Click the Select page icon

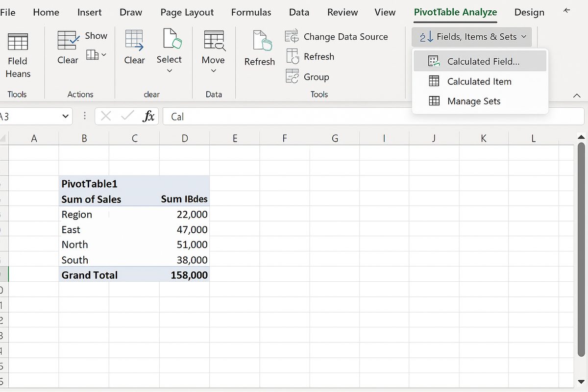point(172,38)
